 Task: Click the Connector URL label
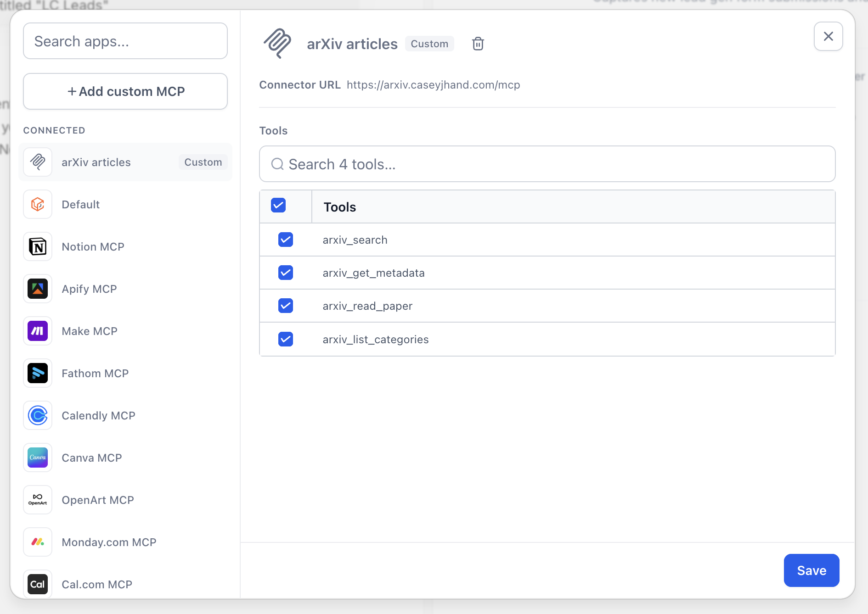[x=300, y=85]
